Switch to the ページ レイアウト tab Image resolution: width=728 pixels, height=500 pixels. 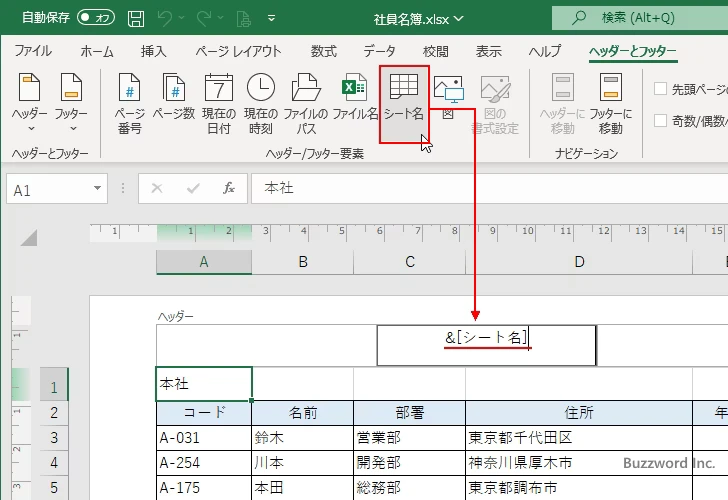(238, 51)
